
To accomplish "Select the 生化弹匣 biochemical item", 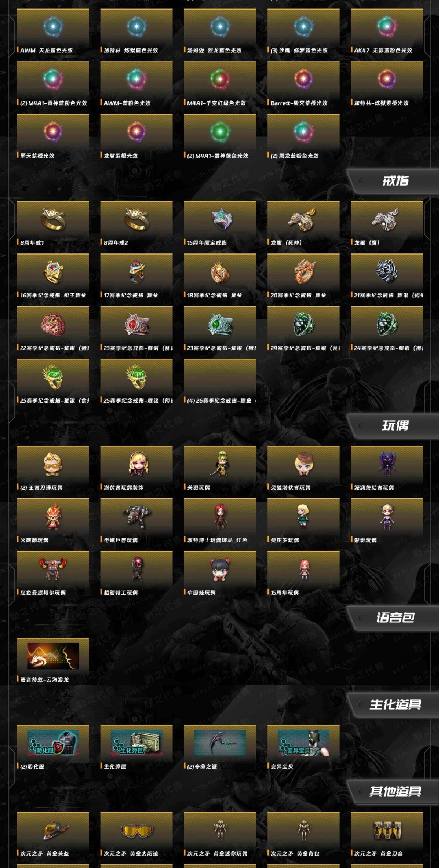I will tap(137, 748).
